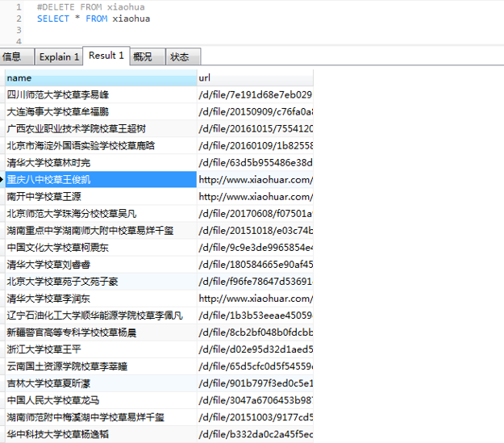
Task: Click url cell starting /d/file/d02e95d32d1aed5
Action: tap(255, 349)
